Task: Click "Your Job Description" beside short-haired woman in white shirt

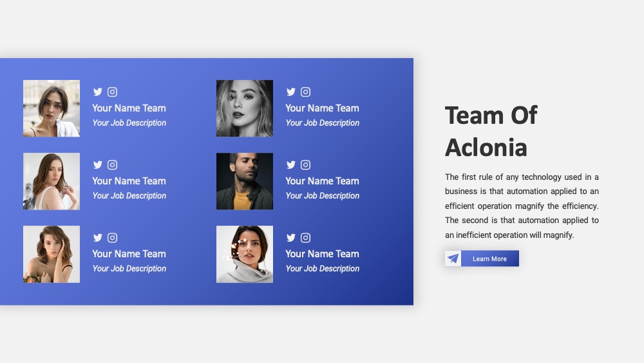Action: coord(129,123)
